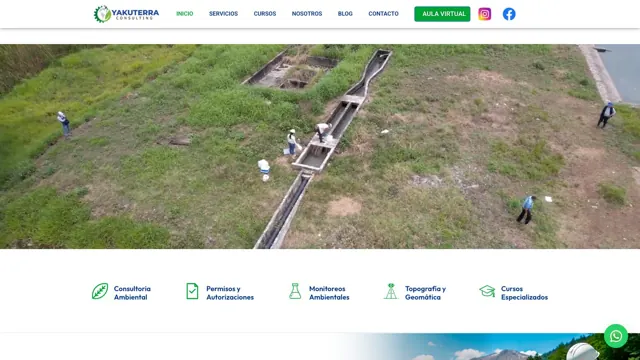Open the Topografía y Geomática link
This screenshot has width=640, height=360.
click(x=425, y=293)
